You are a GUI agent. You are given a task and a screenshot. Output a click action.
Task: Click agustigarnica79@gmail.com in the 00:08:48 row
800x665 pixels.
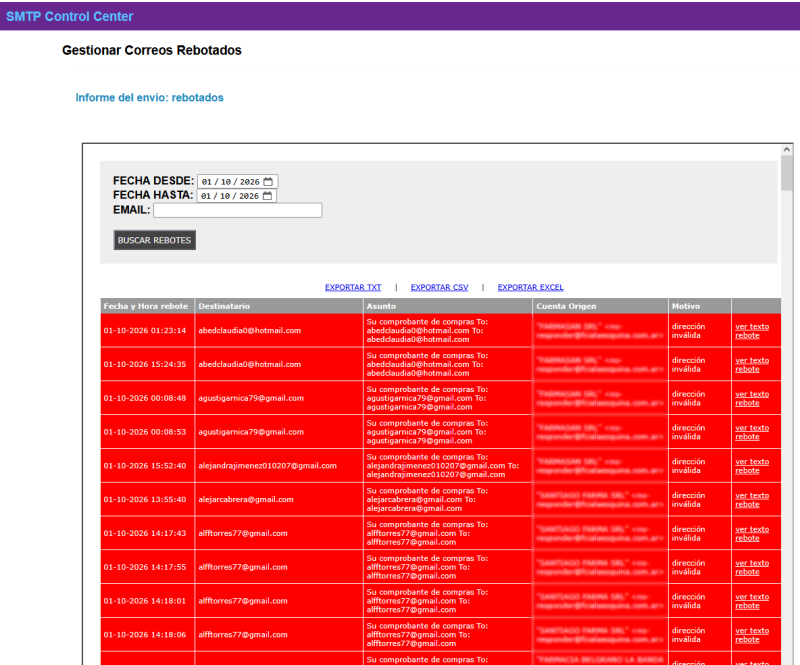251,398
